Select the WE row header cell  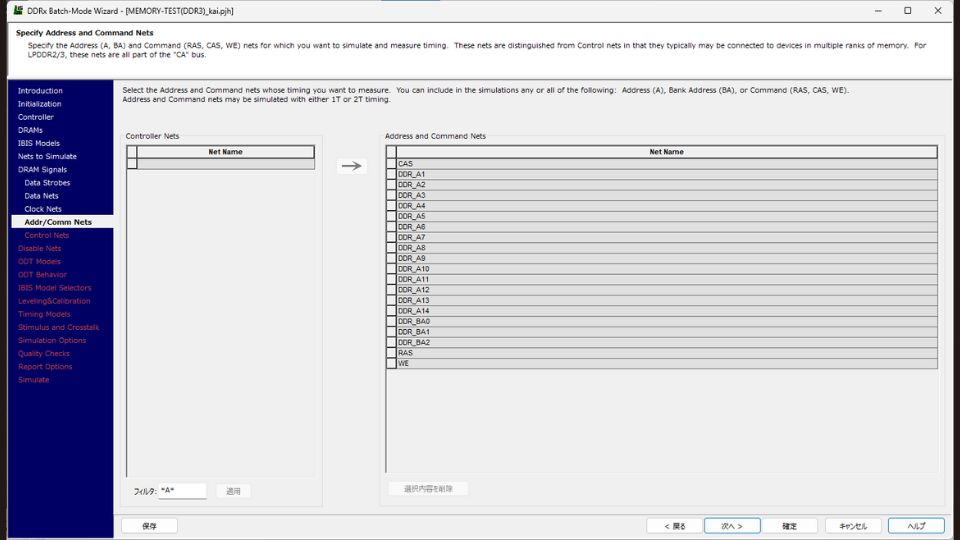click(391, 363)
